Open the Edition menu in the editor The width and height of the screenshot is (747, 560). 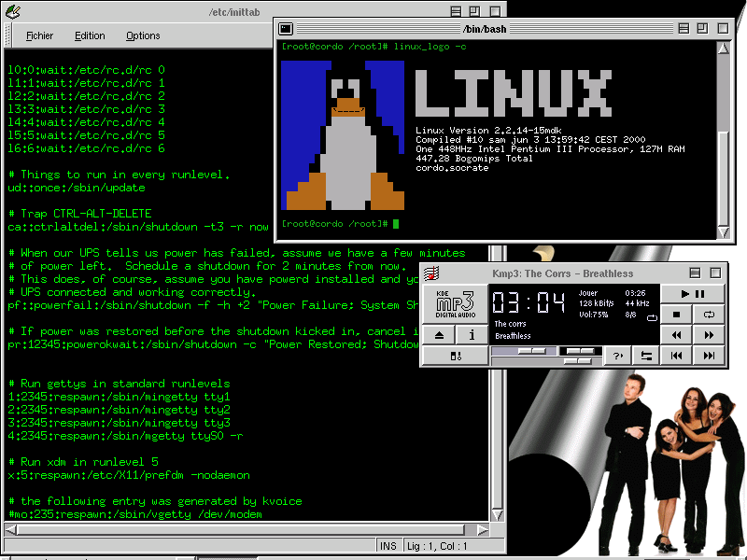[x=90, y=35]
